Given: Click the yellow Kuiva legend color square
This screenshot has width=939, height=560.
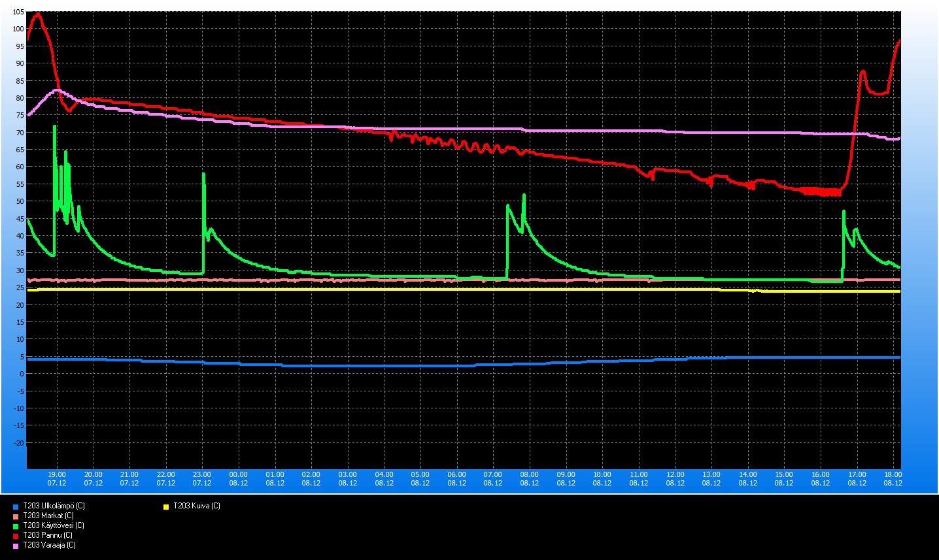Looking at the screenshot, I should pos(166,506).
